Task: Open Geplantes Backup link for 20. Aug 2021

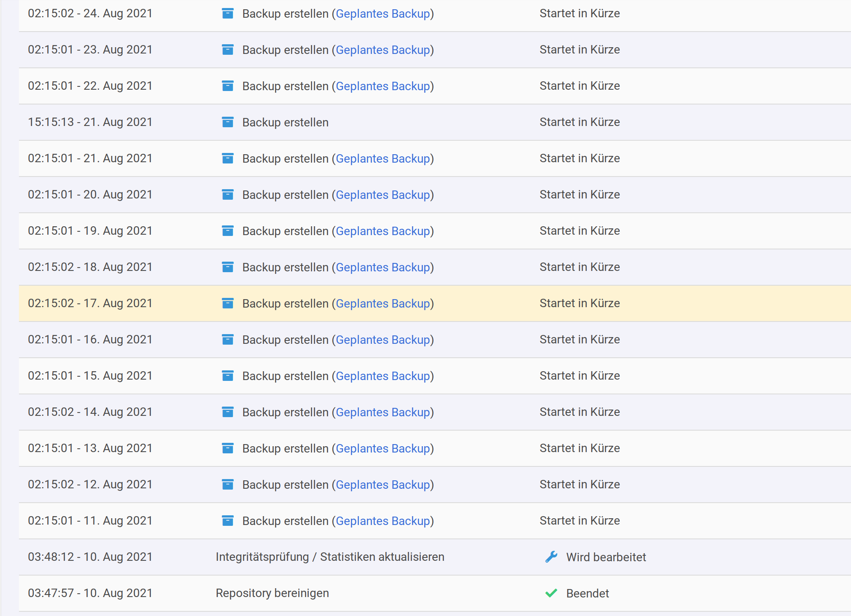Action: pyautogui.click(x=383, y=195)
